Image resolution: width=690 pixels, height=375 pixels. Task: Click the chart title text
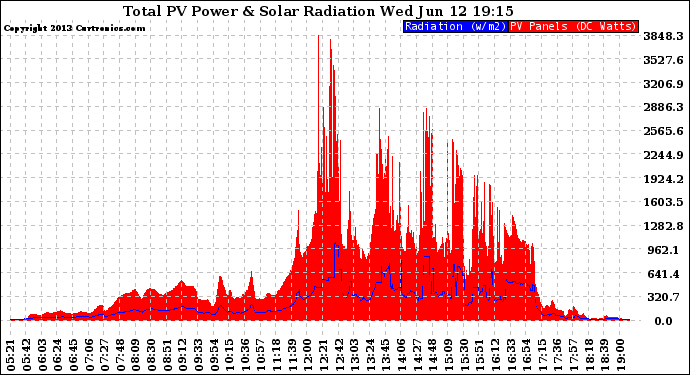[318, 11]
